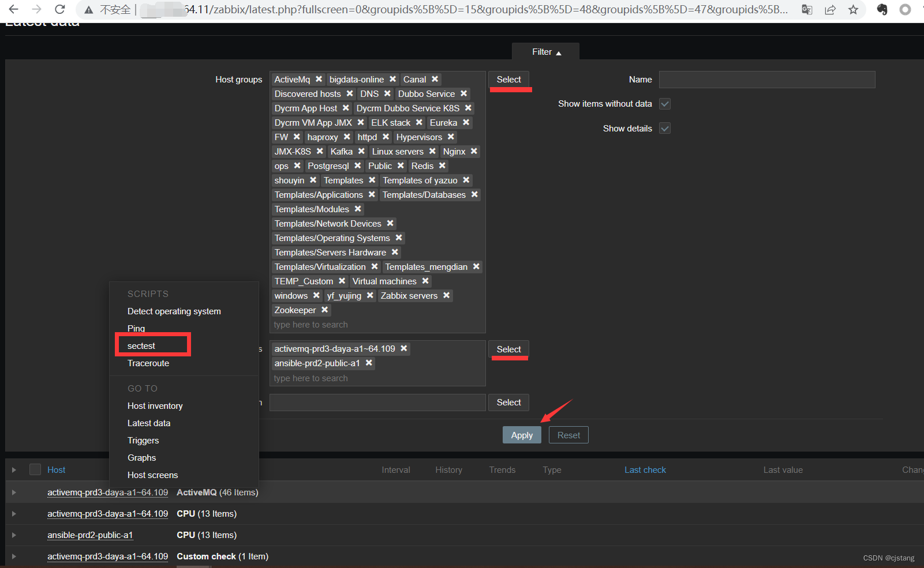This screenshot has height=568, width=924.
Task: Bookmark the page via the star icon
Action: coord(852,9)
